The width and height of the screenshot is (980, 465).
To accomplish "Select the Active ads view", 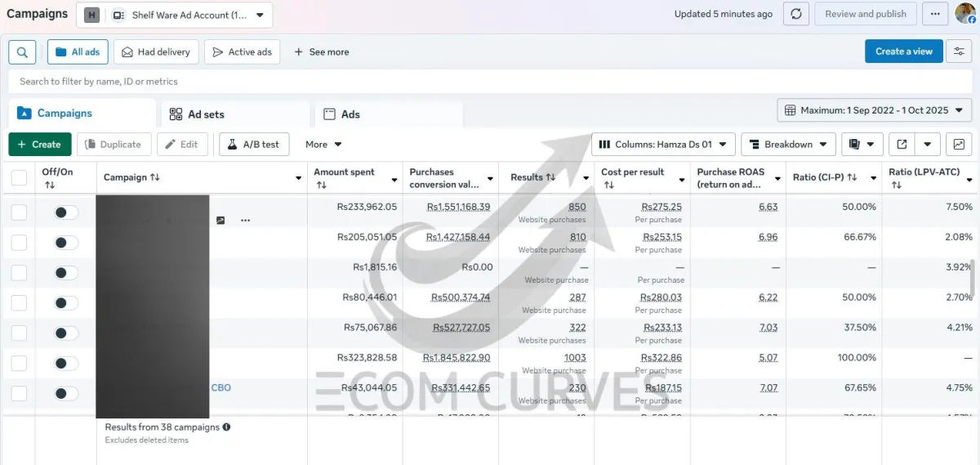I will pos(243,51).
